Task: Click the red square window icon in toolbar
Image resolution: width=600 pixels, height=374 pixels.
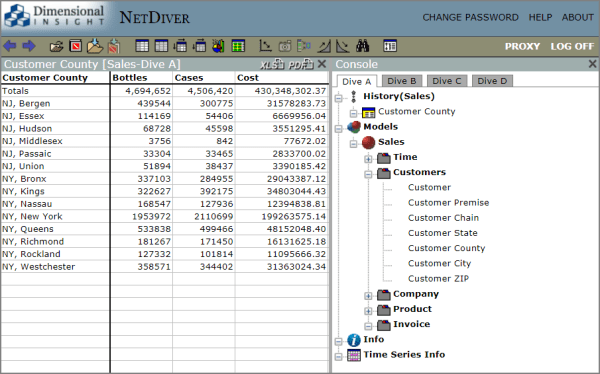Action: (x=75, y=46)
